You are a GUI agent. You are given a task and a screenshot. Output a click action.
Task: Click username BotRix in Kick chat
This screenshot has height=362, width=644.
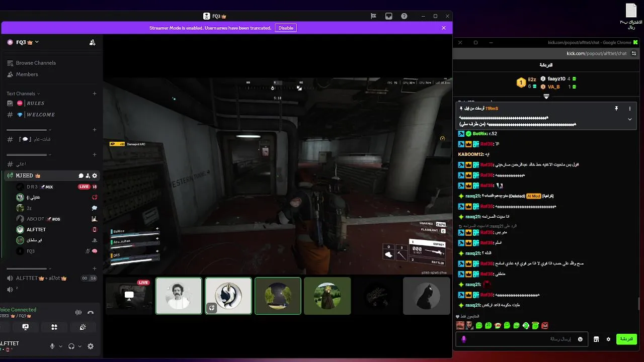479,134
